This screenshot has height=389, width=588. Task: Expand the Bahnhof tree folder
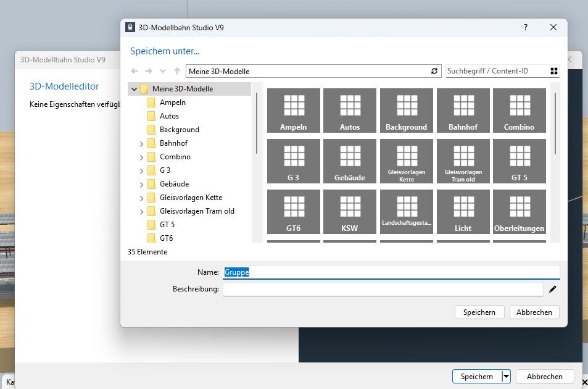[x=141, y=143]
